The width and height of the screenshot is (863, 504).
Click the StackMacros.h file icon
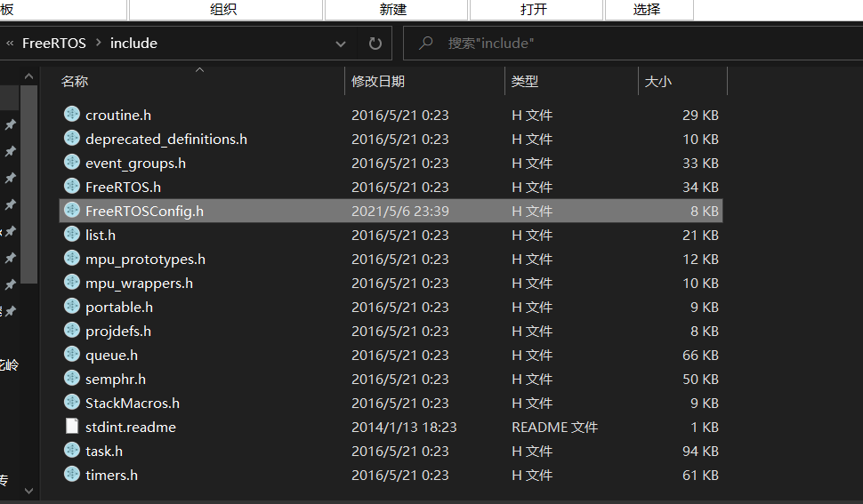tap(71, 402)
